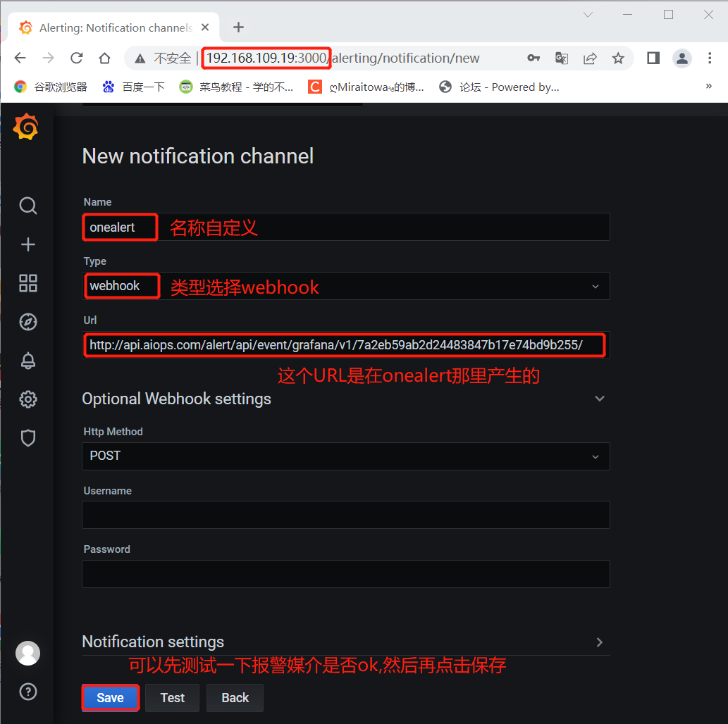
Task: Open the Create plus menu in sidebar
Action: 28,244
